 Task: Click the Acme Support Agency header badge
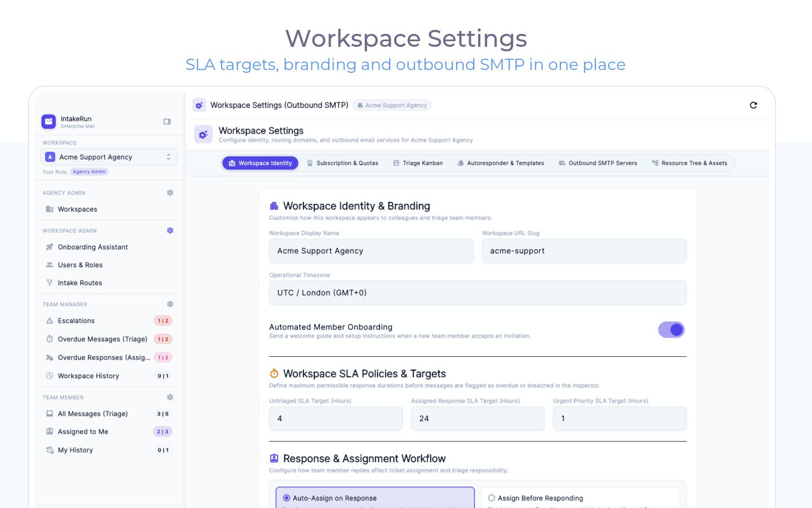pos(392,105)
